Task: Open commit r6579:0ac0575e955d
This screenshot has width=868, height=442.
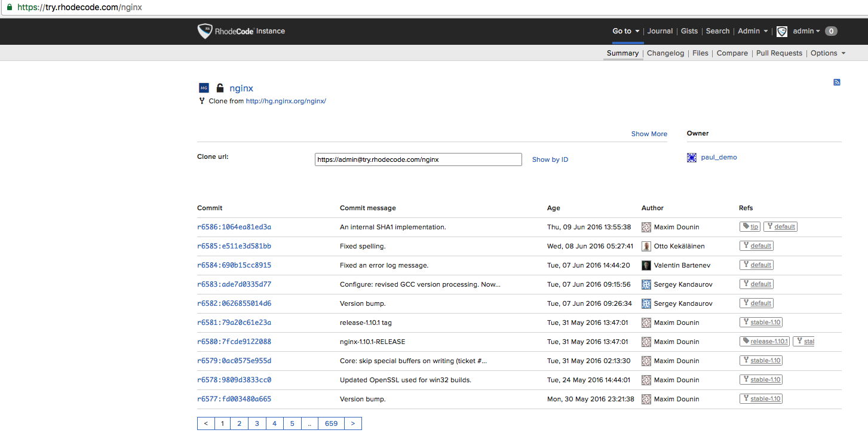Action: point(234,361)
